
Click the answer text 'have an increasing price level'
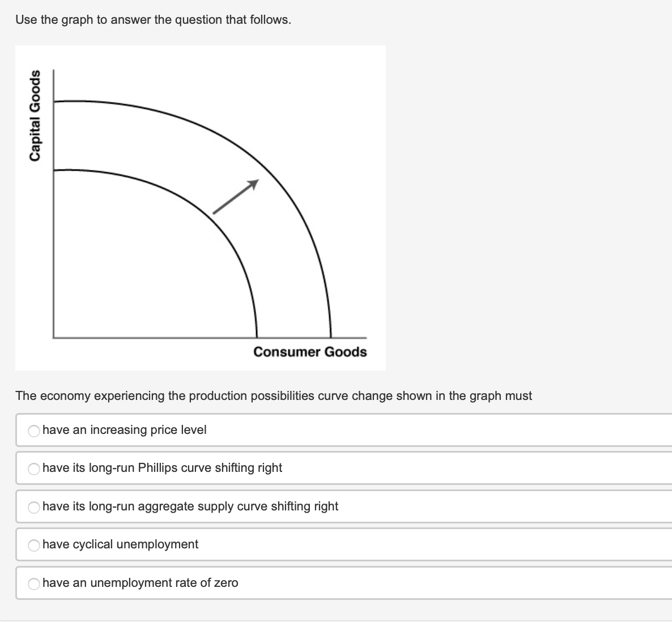pos(125,430)
